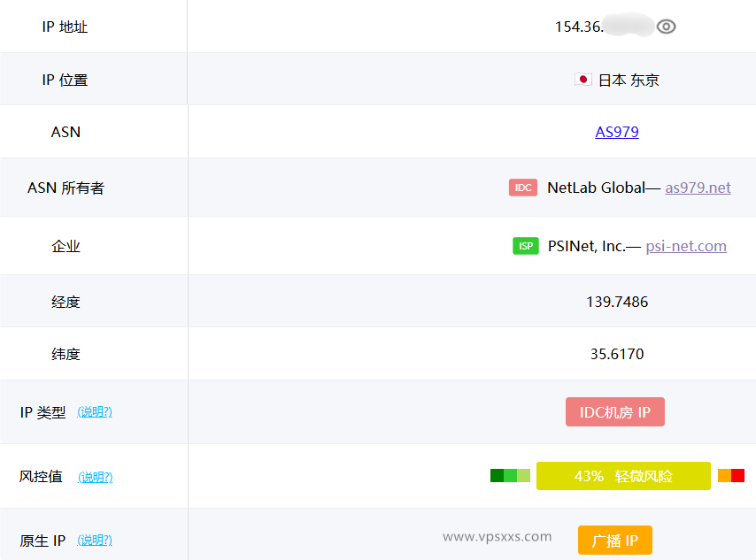The height and width of the screenshot is (560, 756).
Task: Open the 说明? link next to 原生 IP
Action: (x=95, y=540)
